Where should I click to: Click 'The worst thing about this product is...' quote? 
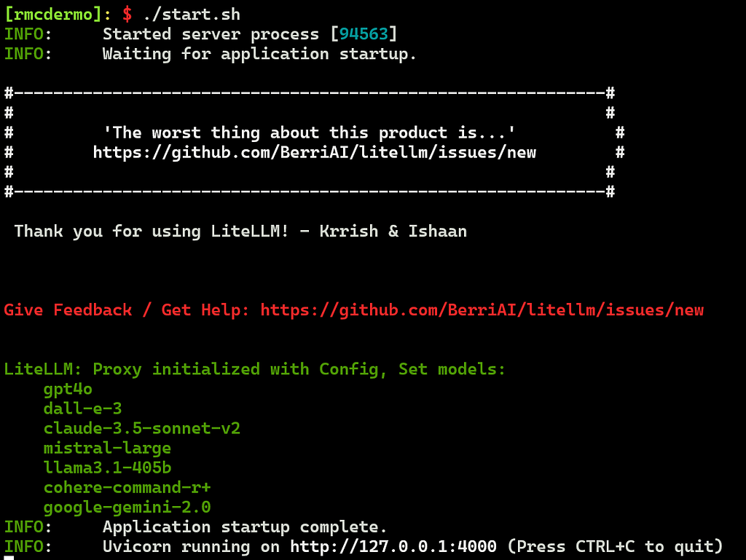coord(309,133)
